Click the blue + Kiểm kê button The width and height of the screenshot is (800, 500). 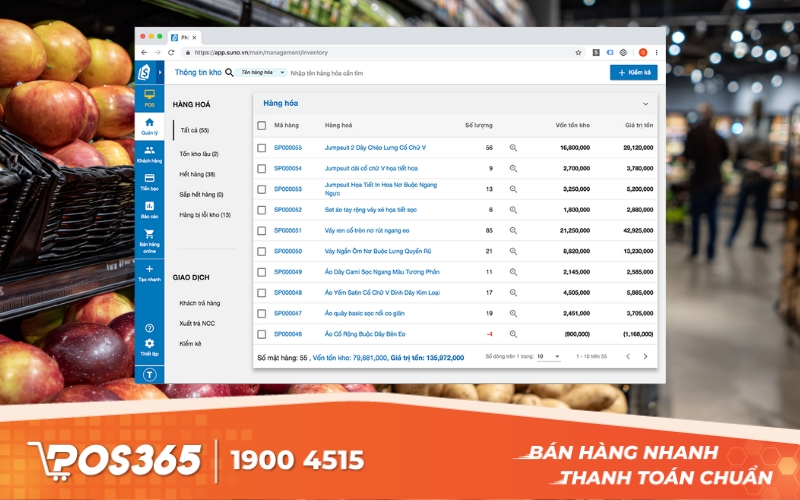tap(634, 72)
